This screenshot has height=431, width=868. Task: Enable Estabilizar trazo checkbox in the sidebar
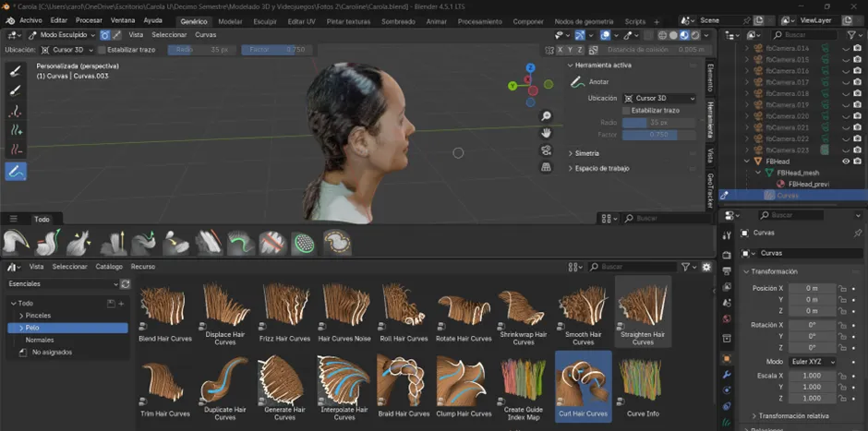[626, 110]
